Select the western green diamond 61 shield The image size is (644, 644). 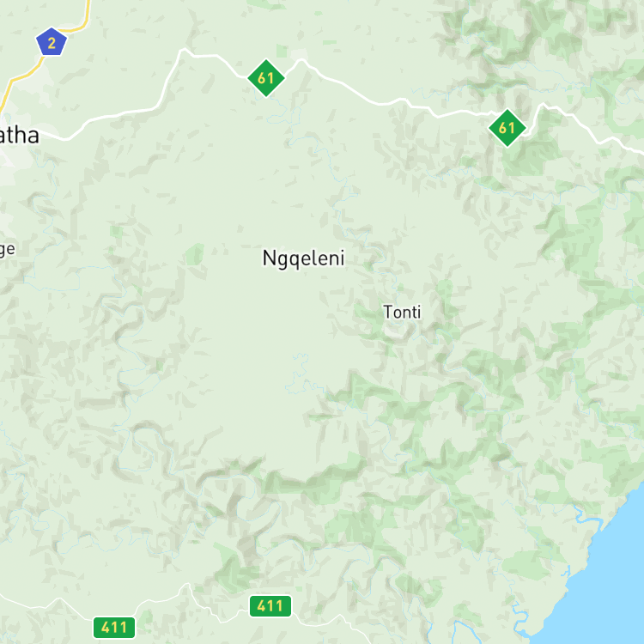point(266,78)
